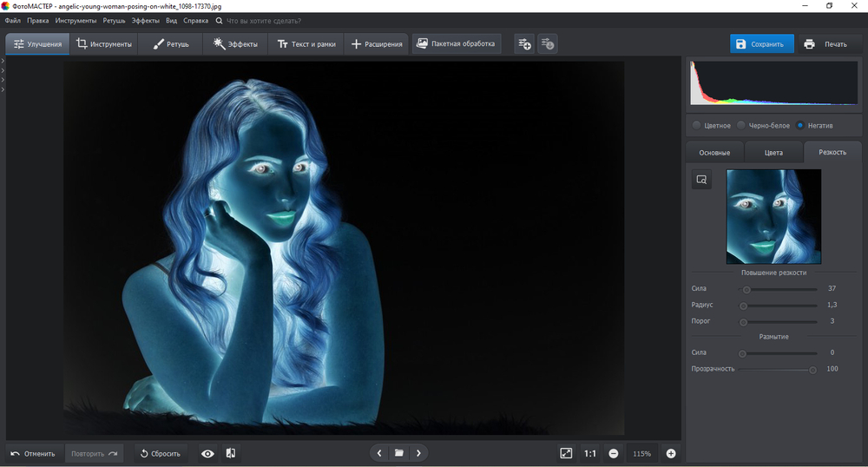Click the before/after compare icon
The height and width of the screenshot is (467, 868).
[x=231, y=453]
